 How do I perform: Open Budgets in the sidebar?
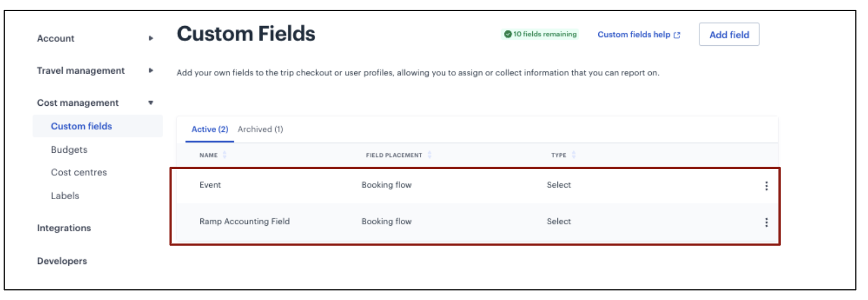69,149
